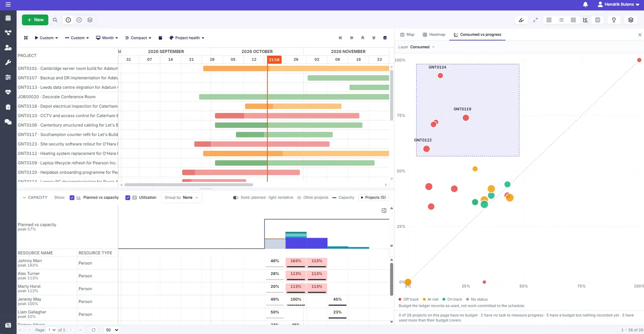
Task: Open the Month zoom dropdown
Action: click(x=107, y=38)
